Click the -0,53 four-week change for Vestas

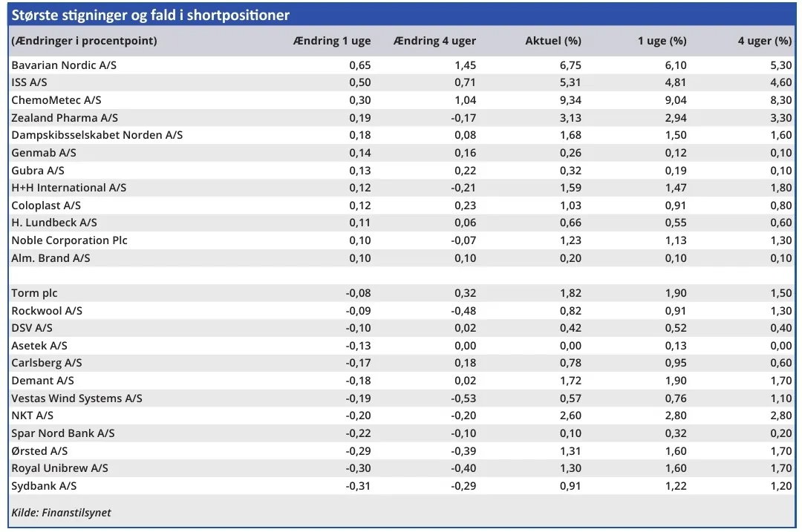coord(463,398)
